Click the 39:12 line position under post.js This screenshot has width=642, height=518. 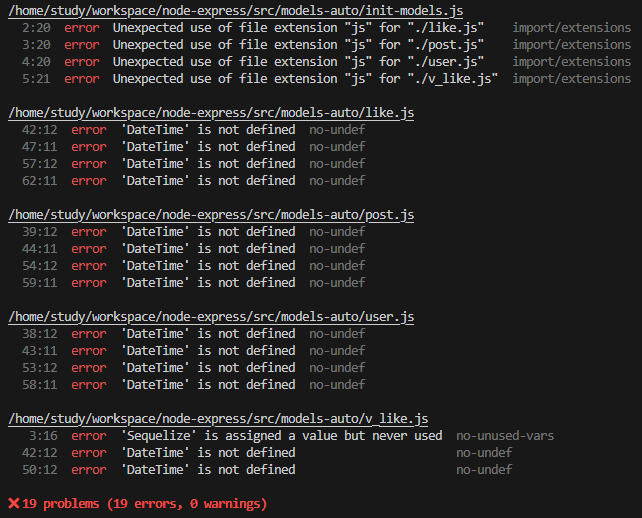[39, 232]
